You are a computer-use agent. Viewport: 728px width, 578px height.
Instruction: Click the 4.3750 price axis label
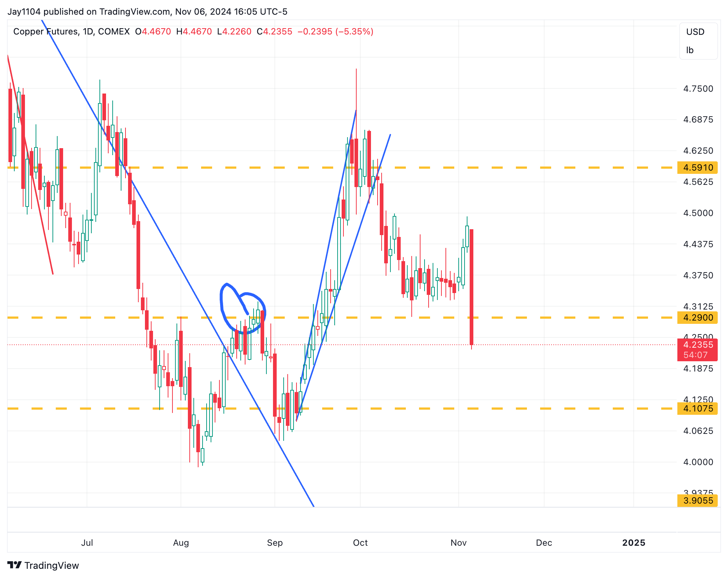pos(698,275)
